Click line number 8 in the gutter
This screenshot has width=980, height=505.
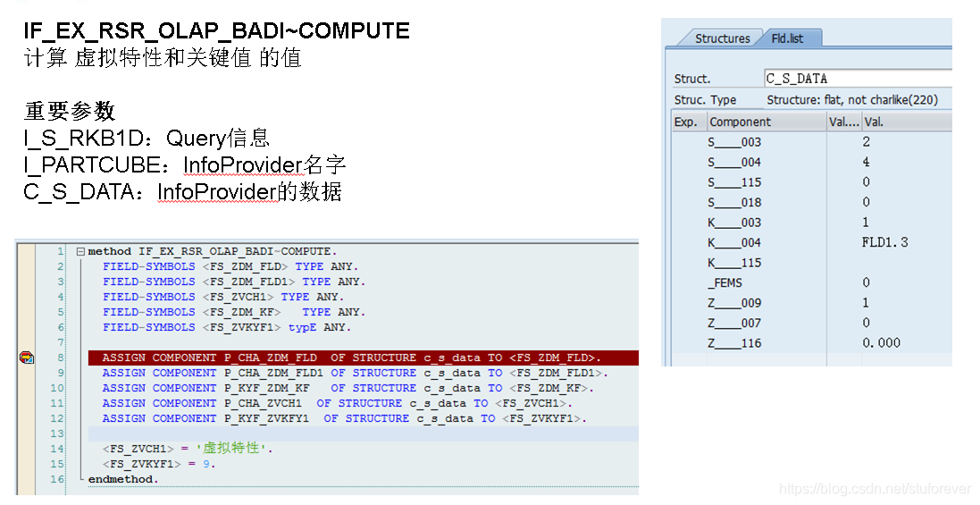coord(61,358)
